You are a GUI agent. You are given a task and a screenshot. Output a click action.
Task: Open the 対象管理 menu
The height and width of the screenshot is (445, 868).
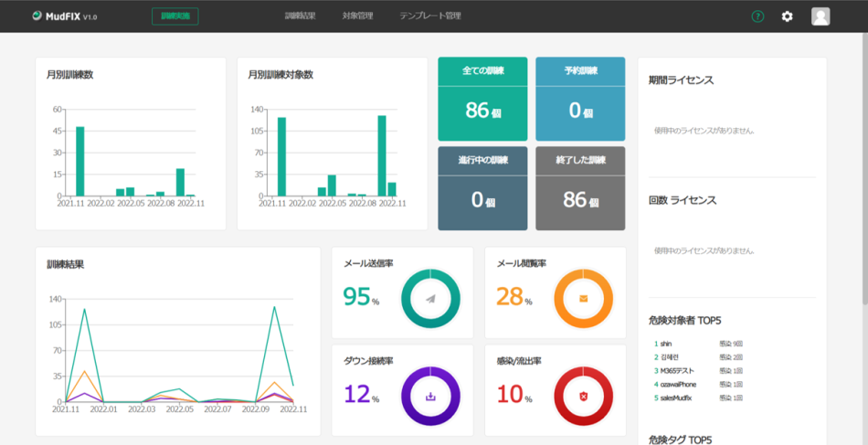(357, 16)
